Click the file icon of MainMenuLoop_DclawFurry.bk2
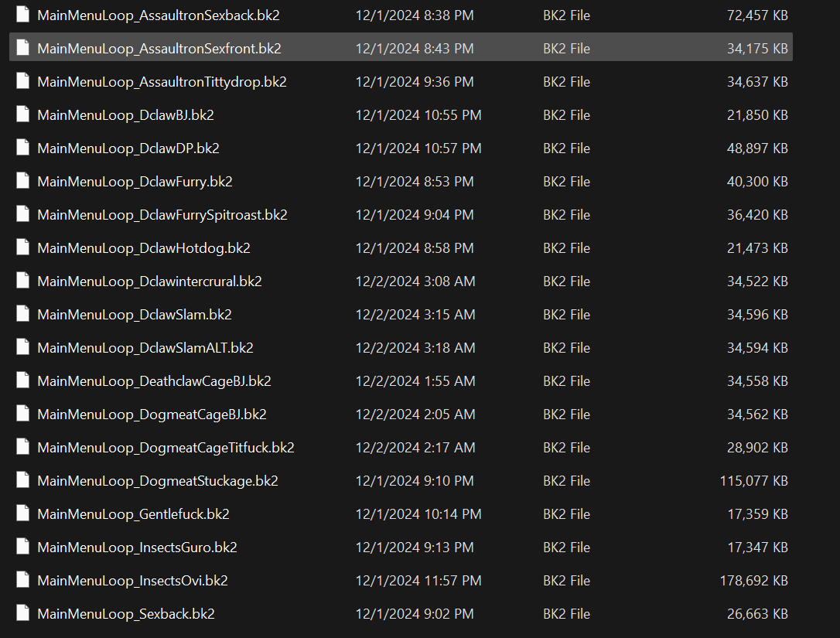840x638 pixels. (22, 180)
